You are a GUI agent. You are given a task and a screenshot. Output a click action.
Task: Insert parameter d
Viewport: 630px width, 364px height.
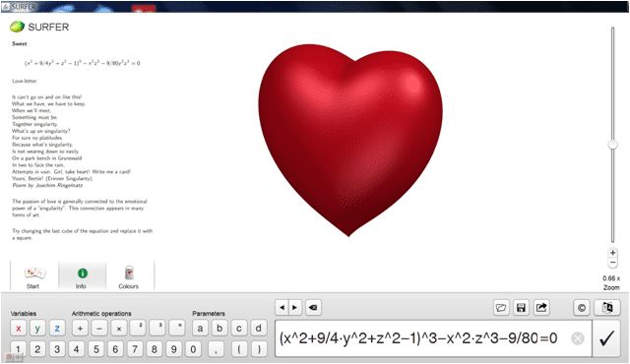point(258,329)
